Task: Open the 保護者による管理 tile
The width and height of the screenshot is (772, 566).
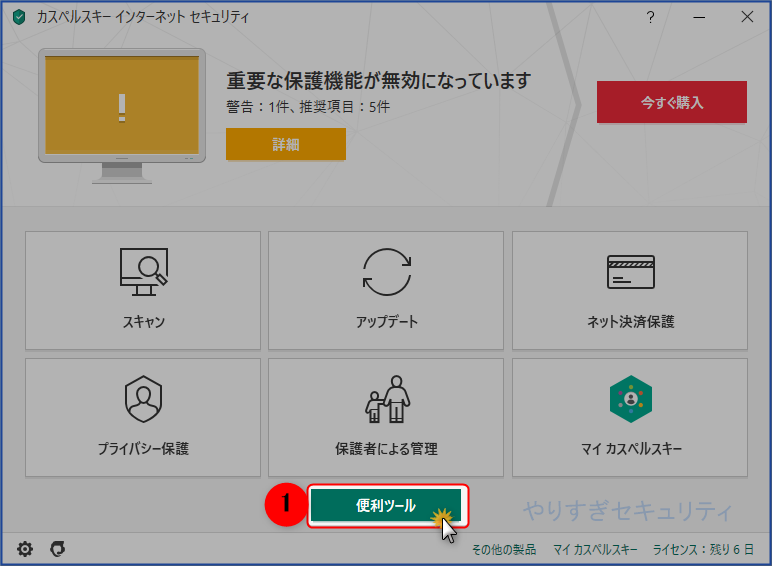Action: point(386,417)
